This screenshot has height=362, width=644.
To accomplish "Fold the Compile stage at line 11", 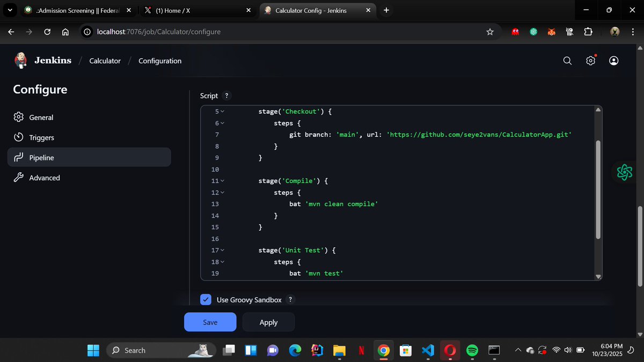I will coord(223,181).
